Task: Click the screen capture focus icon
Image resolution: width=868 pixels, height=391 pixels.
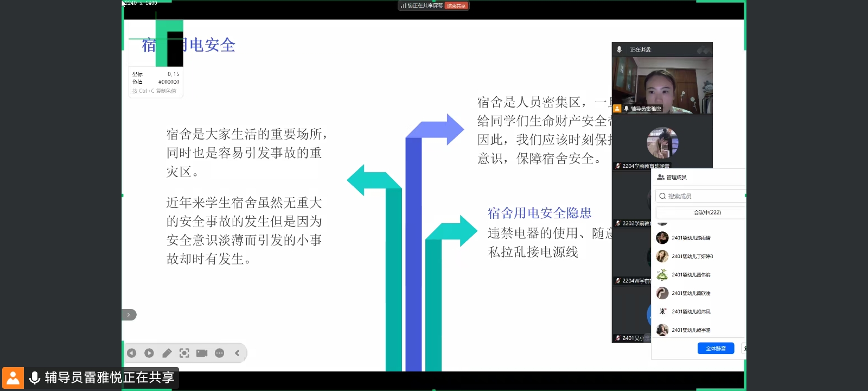Action: click(x=184, y=353)
